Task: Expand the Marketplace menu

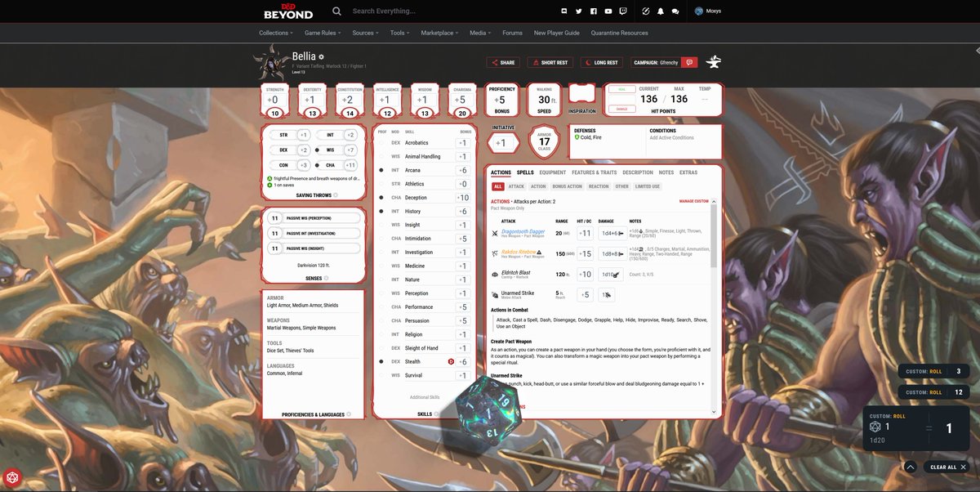Action: pyautogui.click(x=439, y=33)
